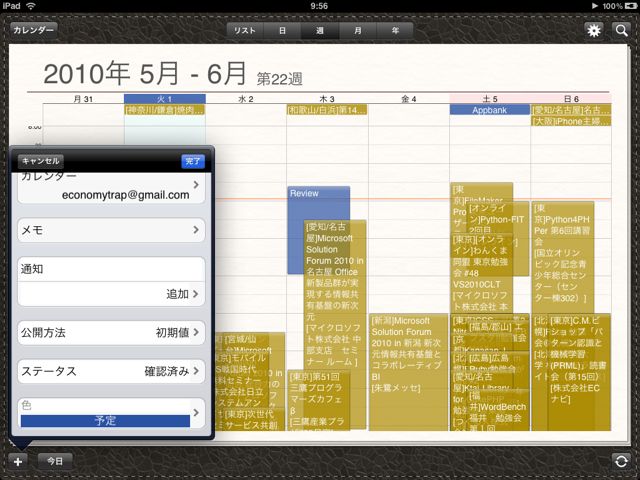Viewport: 640px width, 480px height.
Task: Open the カレンダー button at top left
Action: coord(33,30)
